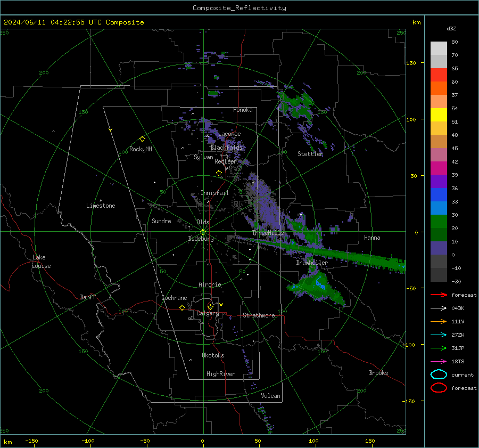The height and width of the screenshot is (448, 479).
Task: Click the ThreeHills label
Action: click(x=268, y=233)
